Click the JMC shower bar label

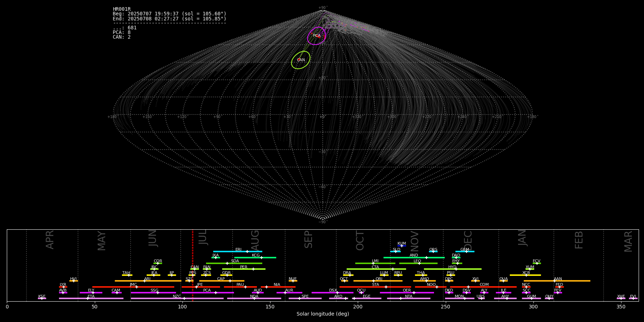(133, 285)
